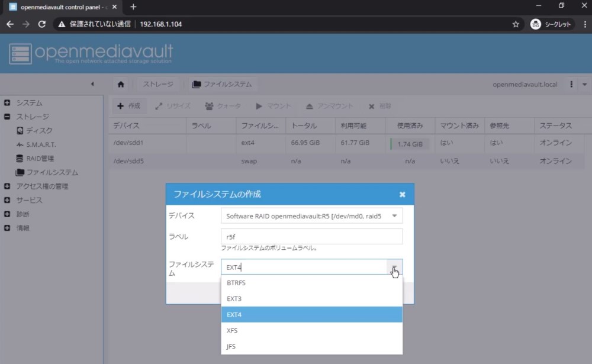Toggle the ファイルシステム dropdown arrow
This screenshot has height=364, width=592.
394,267
